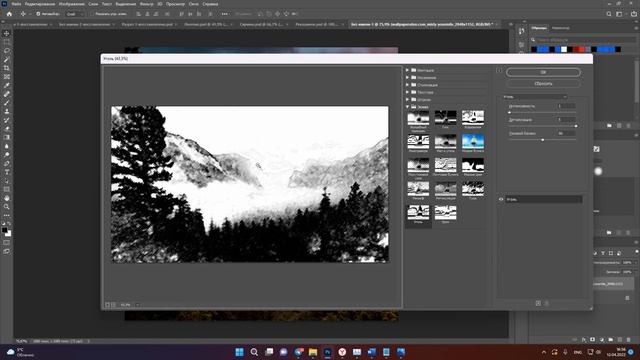Expand the Текстуры filter folder
Viewport: 640px width, 360px height.
(407, 92)
